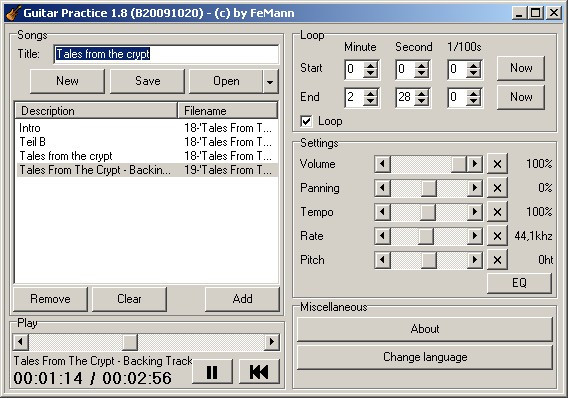Click the Panning slider left arrow
Screen dimensions: 568x398
point(383,188)
